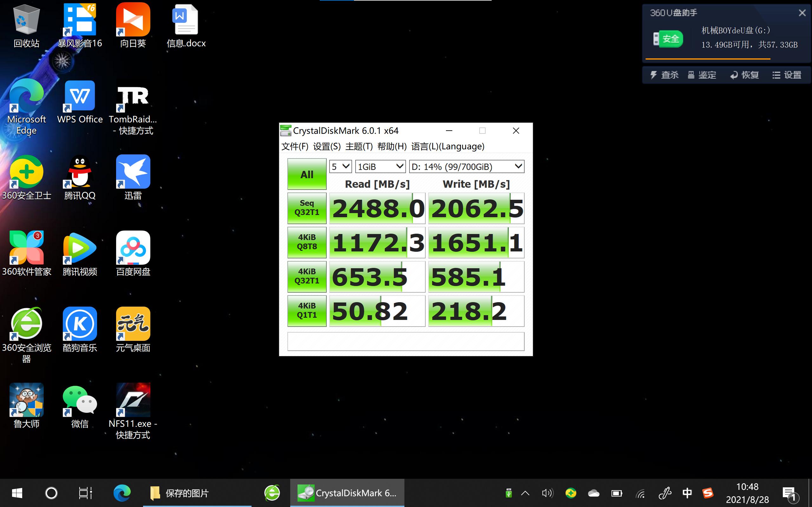812x507 pixels.
Task: Start 百度网盘 cloud drive
Action: 133,248
